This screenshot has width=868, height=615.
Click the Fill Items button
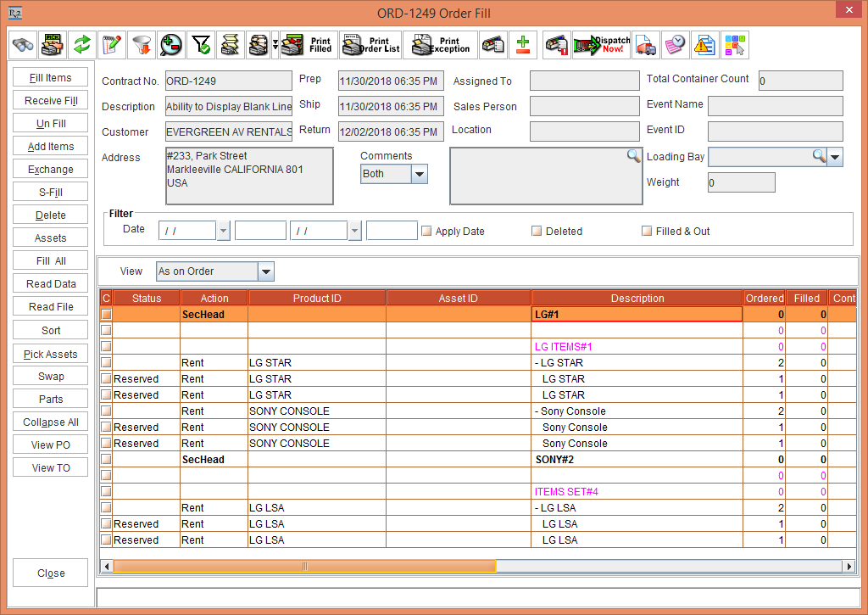(50, 77)
